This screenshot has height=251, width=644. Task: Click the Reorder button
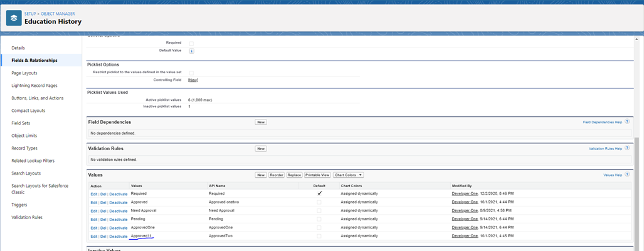pos(276,175)
